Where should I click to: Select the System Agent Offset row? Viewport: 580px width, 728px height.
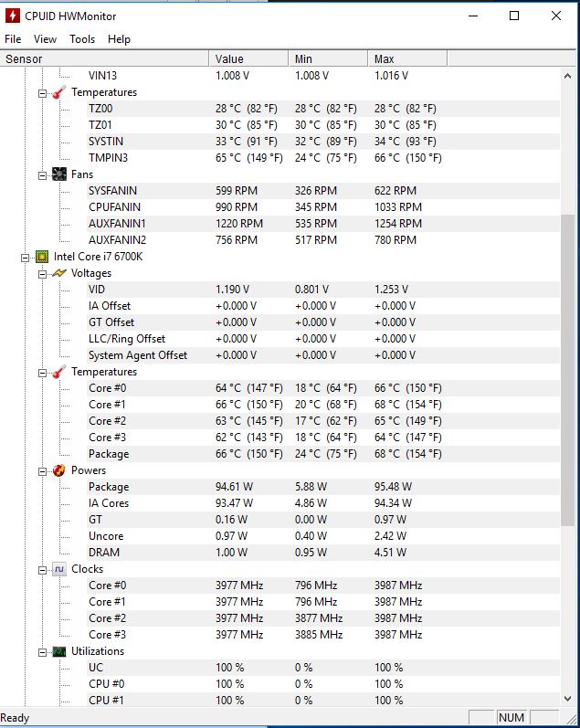(x=323, y=355)
